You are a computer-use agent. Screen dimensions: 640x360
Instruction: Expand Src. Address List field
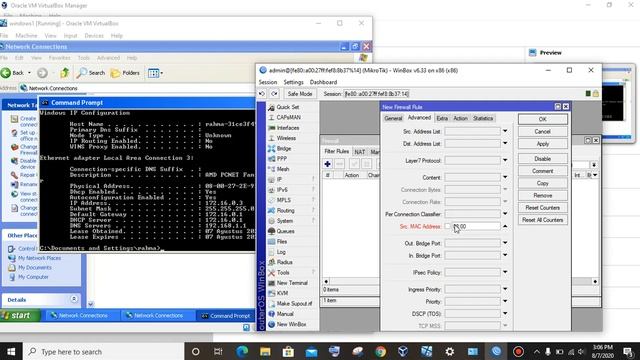click(505, 131)
